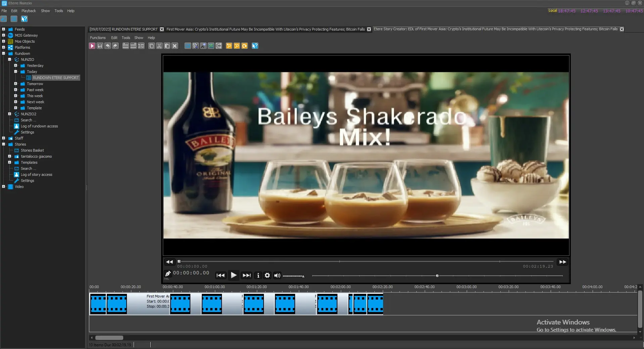Click the undo arrow in the toolbar
644x349 pixels.
[x=107, y=46]
